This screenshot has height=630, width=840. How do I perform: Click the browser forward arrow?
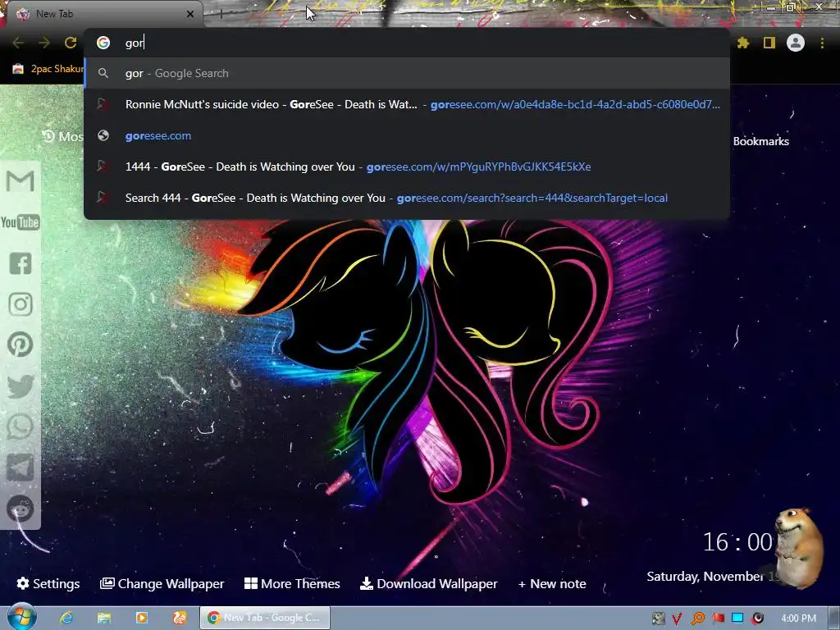click(44, 43)
